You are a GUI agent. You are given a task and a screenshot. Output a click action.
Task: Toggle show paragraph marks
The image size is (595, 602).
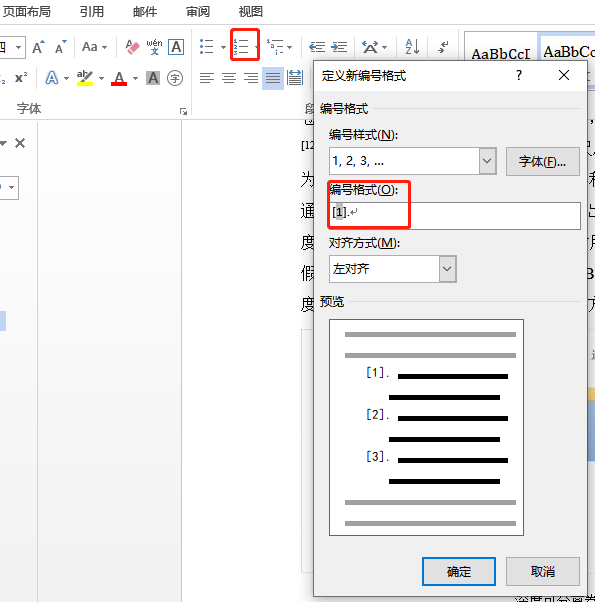click(443, 47)
